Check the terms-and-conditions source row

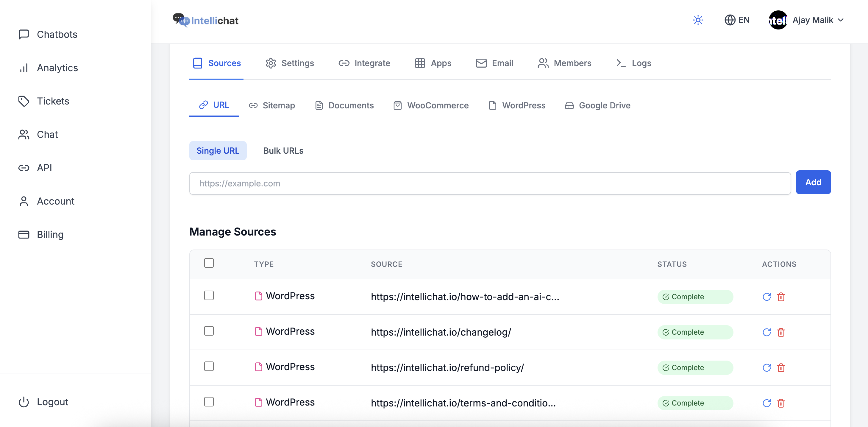(209, 402)
